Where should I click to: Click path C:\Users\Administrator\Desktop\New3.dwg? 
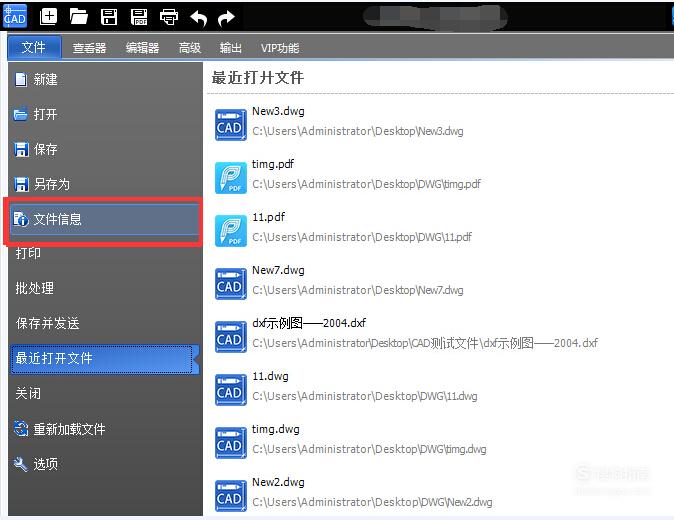pos(358,132)
